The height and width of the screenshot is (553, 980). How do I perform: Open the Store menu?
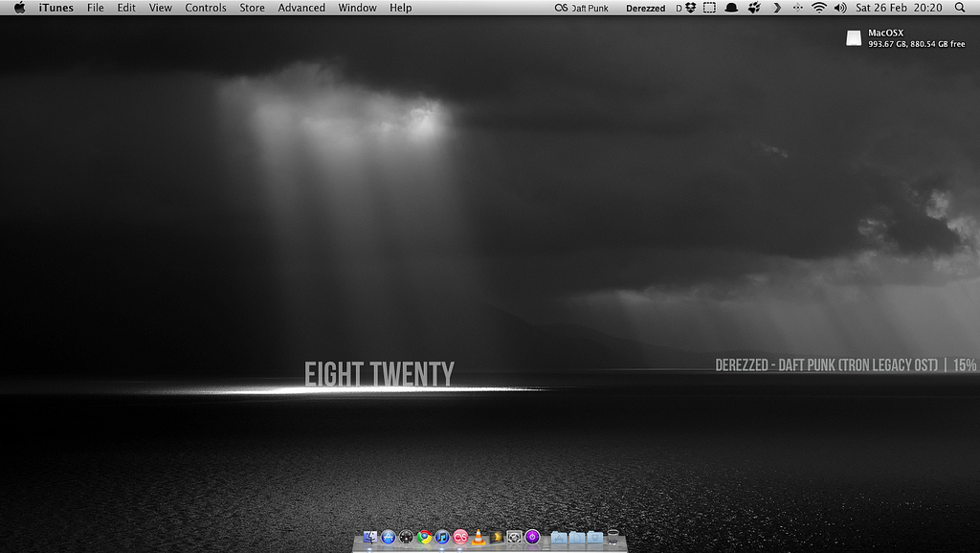(x=252, y=8)
